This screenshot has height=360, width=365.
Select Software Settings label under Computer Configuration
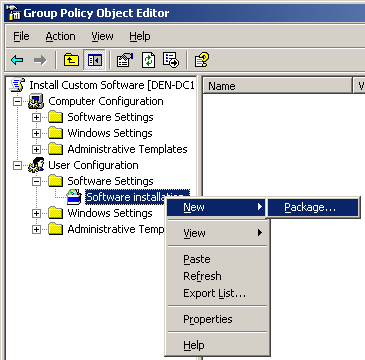pos(110,117)
